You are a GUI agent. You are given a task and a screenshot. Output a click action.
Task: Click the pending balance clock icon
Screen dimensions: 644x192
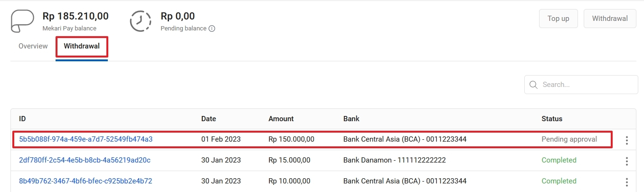pos(141,21)
